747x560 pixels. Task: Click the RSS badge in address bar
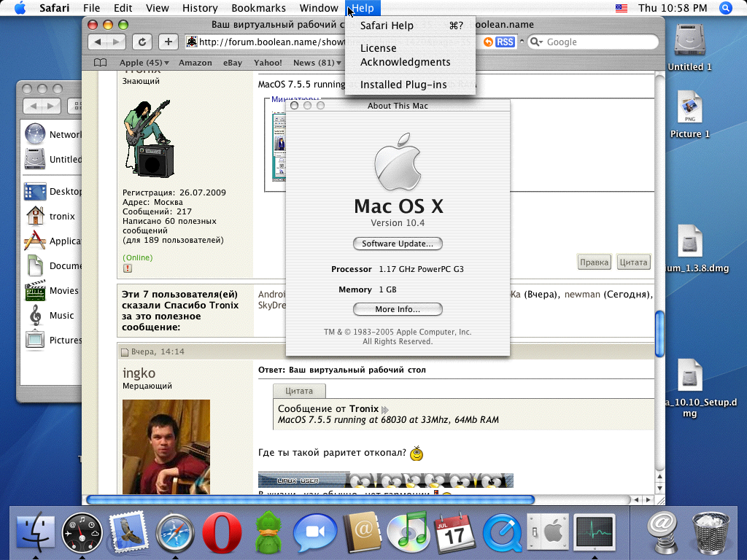pyautogui.click(x=505, y=42)
